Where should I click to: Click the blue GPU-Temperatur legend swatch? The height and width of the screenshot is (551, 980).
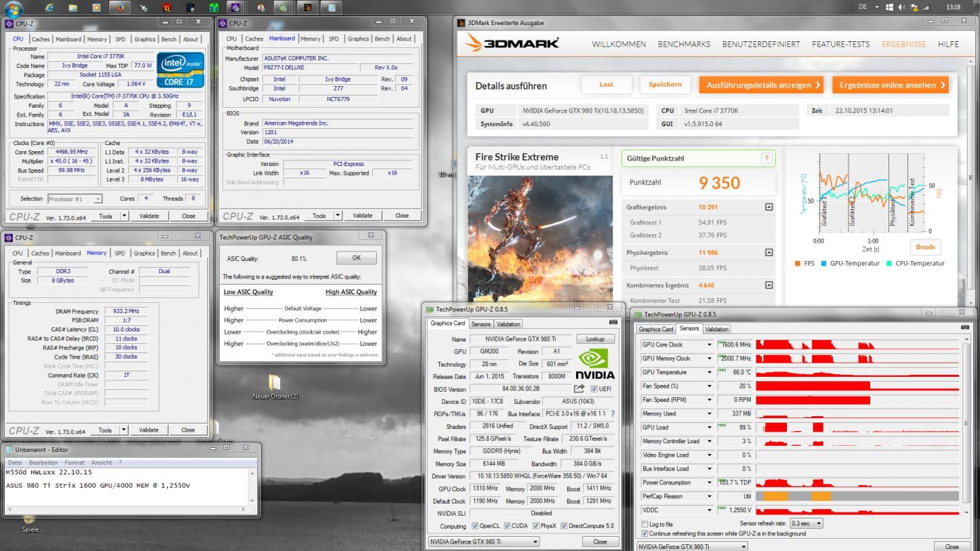tap(823, 264)
